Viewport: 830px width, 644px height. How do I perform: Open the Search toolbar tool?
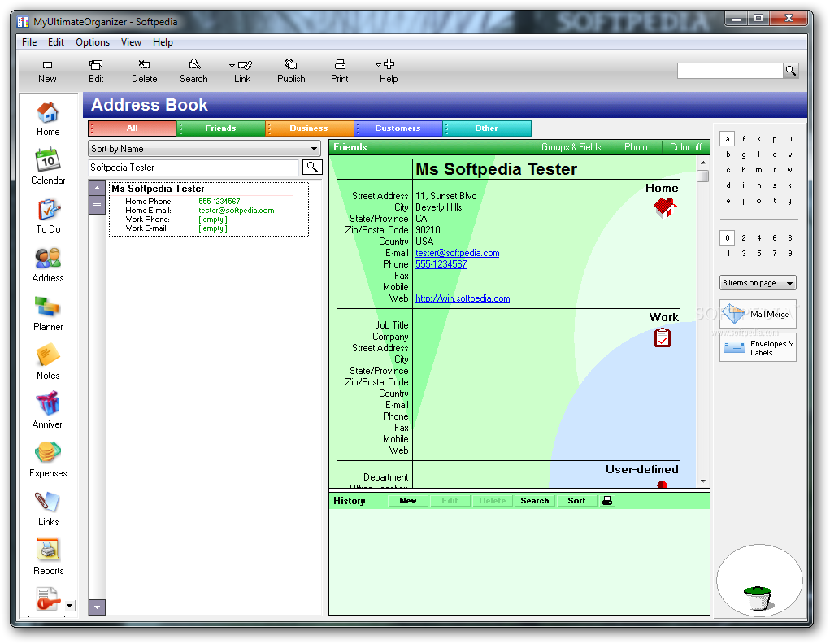[x=193, y=71]
